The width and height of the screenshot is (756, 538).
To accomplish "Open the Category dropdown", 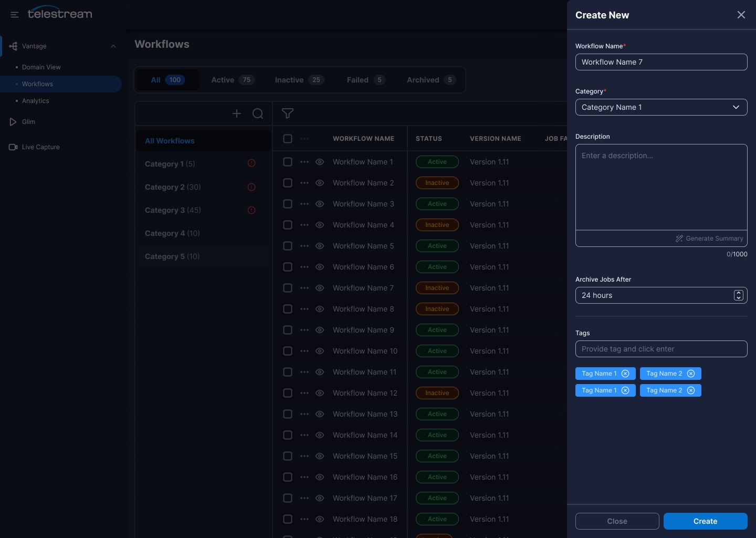I will (661, 107).
